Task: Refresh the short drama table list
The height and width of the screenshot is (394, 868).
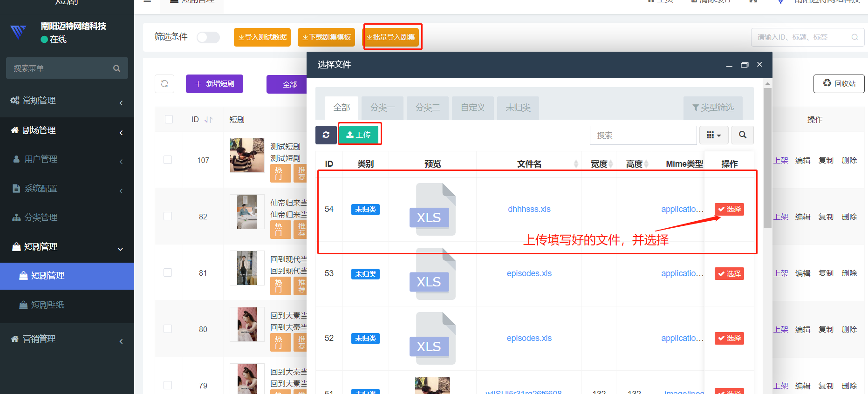Action: [164, 84]
